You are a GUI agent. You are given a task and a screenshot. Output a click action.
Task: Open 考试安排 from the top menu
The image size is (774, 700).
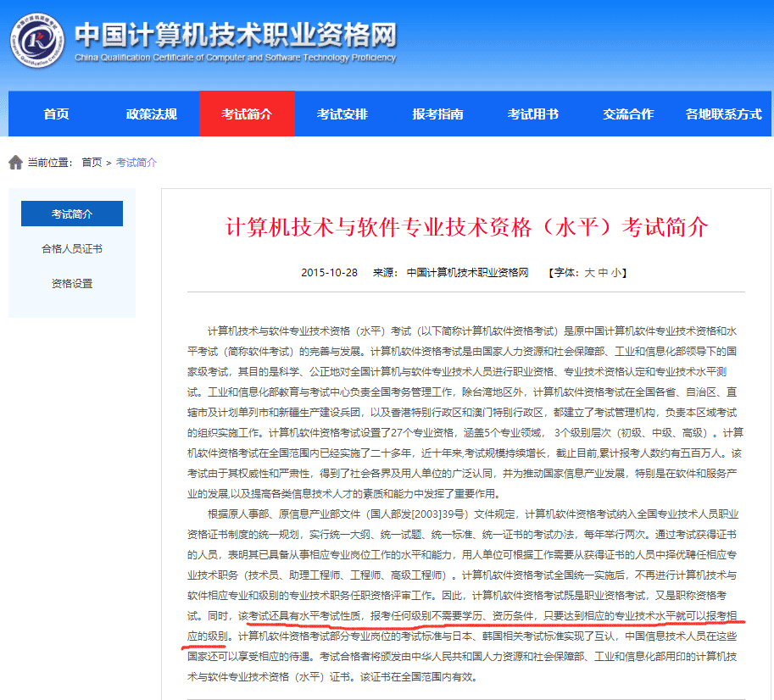[342, 114]
